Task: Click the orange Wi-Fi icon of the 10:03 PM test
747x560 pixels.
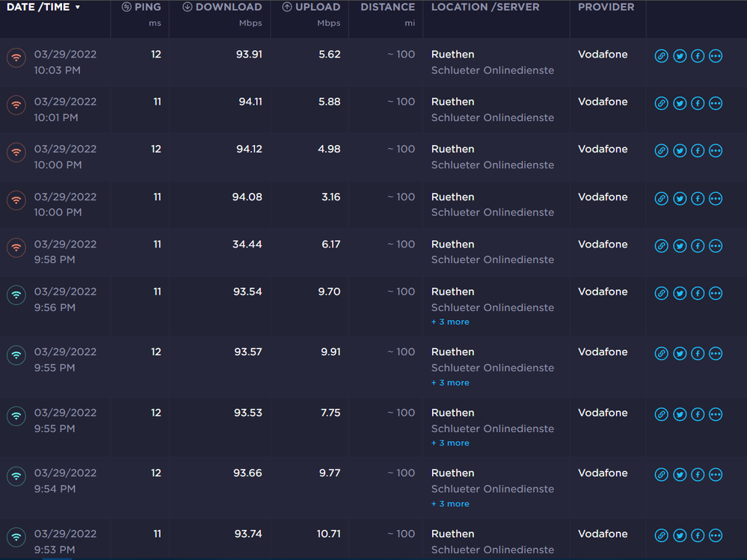Action: point(16,58)
